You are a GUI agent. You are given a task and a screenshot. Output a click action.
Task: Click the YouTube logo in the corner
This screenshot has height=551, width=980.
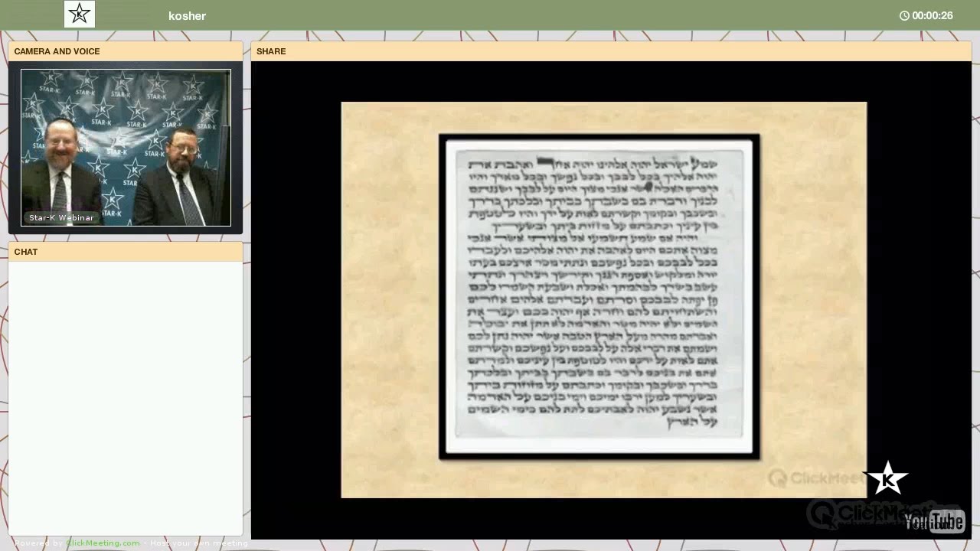pyautogui.click(x=934, y=521)
